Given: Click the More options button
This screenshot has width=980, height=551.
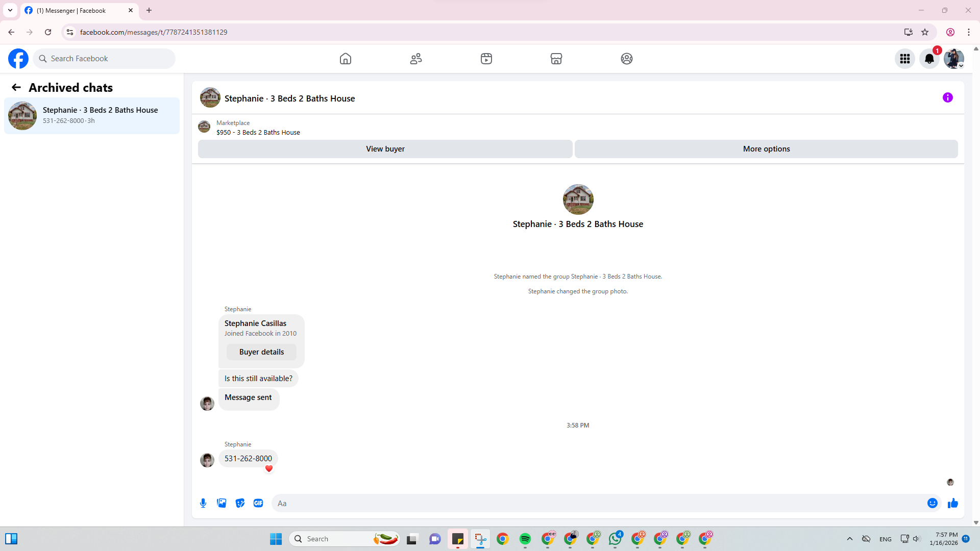Looking at the screenshot, I should [x=766, y=149].
